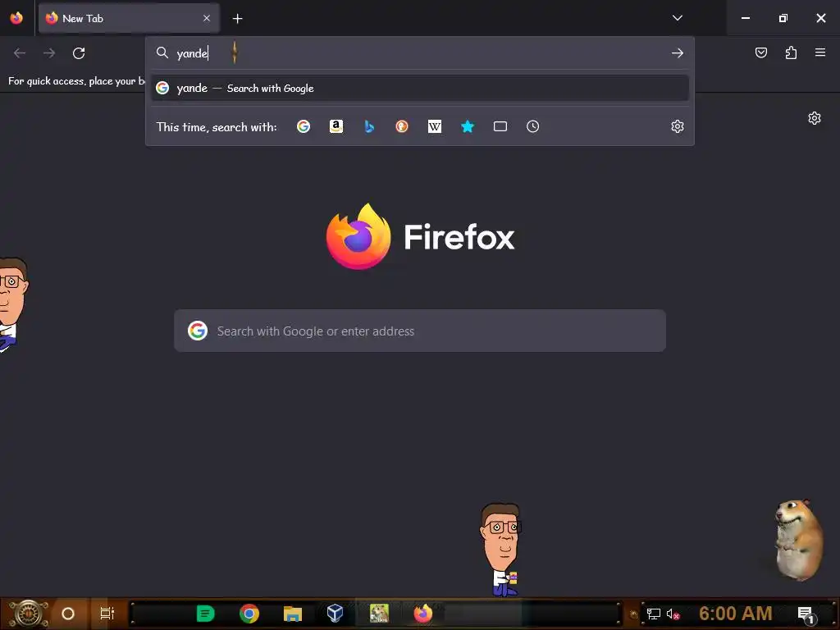Search this time with DuckDuckGo

click(402, 126)
